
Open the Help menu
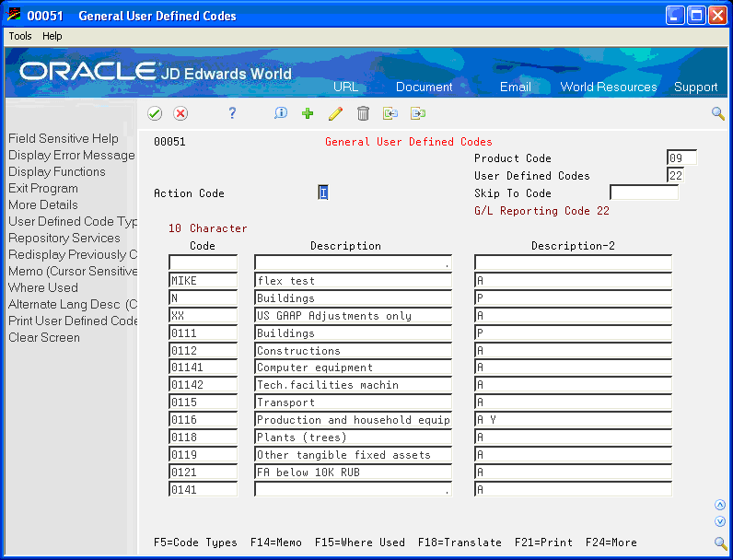[x=52, y=36]
